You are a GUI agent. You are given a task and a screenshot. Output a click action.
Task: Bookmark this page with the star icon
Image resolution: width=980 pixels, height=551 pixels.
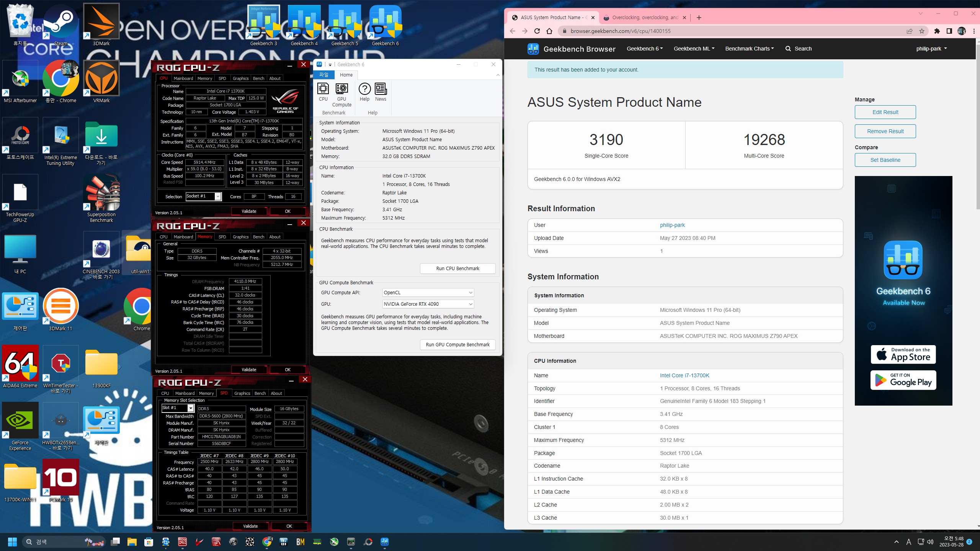[922, 31]
